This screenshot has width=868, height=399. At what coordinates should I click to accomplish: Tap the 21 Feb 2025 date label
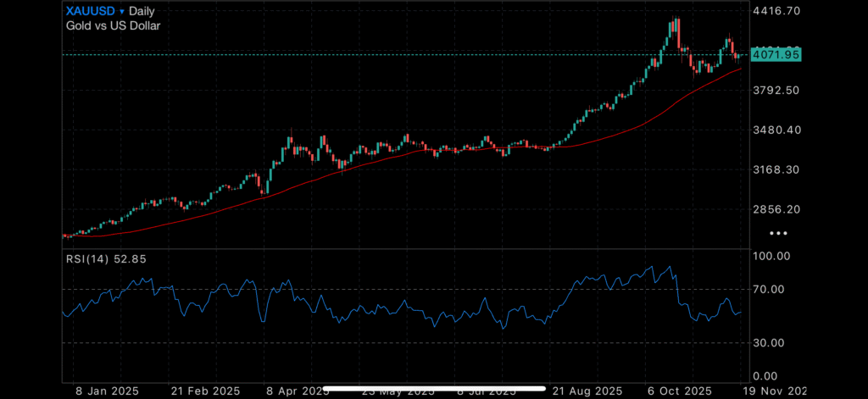(x=205, y=391)
